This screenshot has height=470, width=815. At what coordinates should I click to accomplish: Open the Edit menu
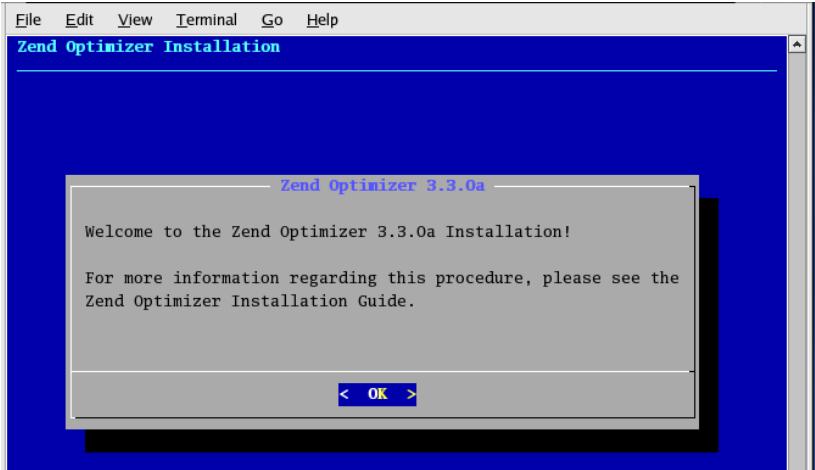[x=79, y=20]
